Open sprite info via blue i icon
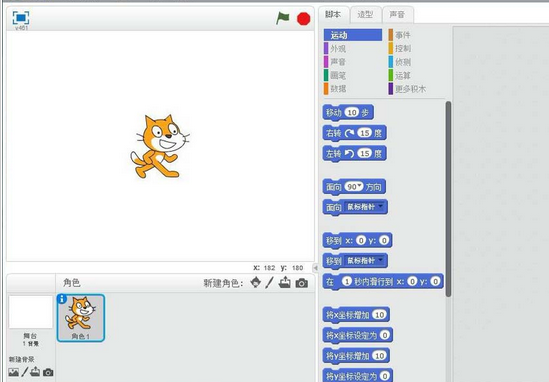The width and height of the screenshot is (549, 382). 62,299
